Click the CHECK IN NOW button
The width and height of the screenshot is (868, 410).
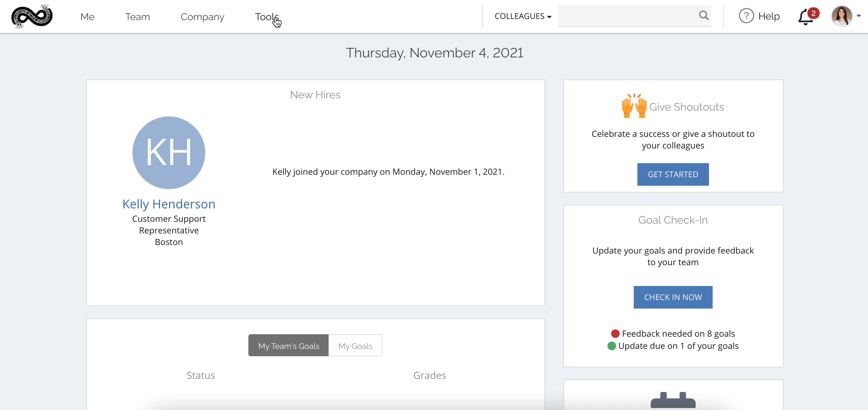673,297
